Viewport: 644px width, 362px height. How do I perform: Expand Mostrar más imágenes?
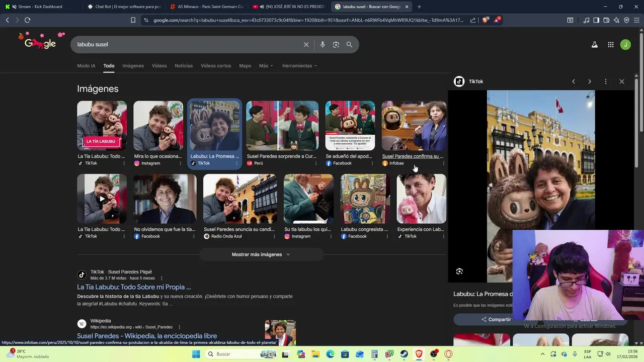tap(261, 254)
